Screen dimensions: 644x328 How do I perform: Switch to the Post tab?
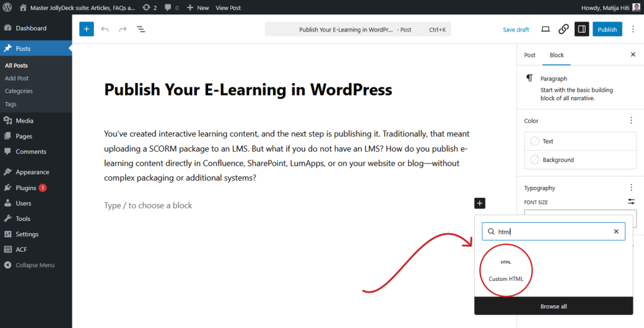click(x=530, y=55)
